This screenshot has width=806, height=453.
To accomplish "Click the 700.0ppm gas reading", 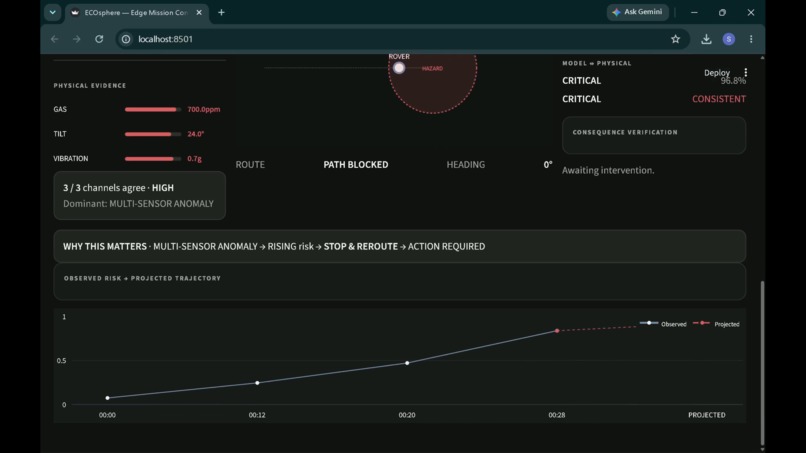I will pyautogui.click(x=204, y=109).
